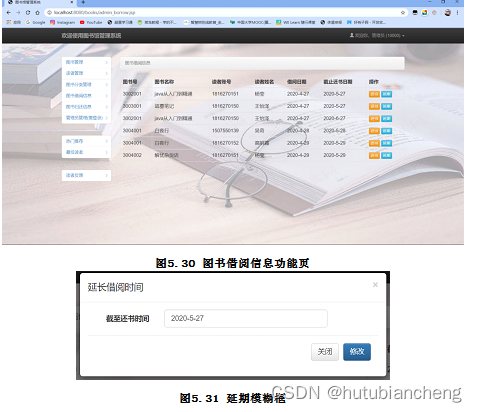Image resolution: width=477 pixels, height=412 pixels.
Task: Open the Google bookmark
Action: 35,22
